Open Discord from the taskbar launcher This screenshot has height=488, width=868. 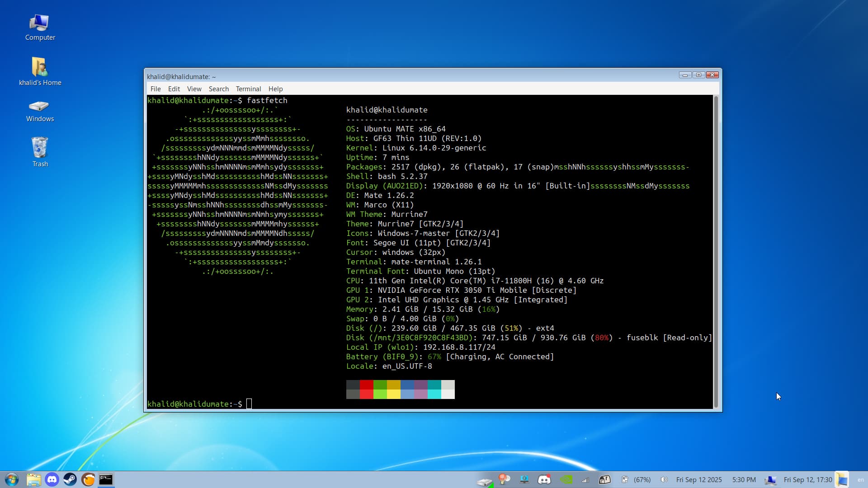(52, 479)
